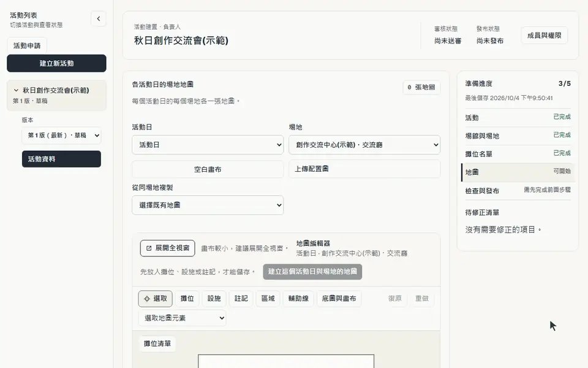Open the 活動日 dropdown
Image resolution: width=588 pixels, height=368 pixels.
click(x=208, y=145)
